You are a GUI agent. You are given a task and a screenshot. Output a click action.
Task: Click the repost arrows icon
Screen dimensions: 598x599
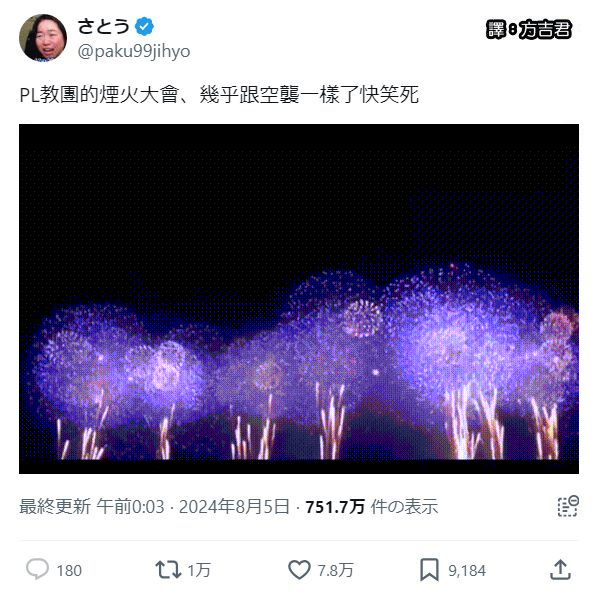click(x=168, y=570)
